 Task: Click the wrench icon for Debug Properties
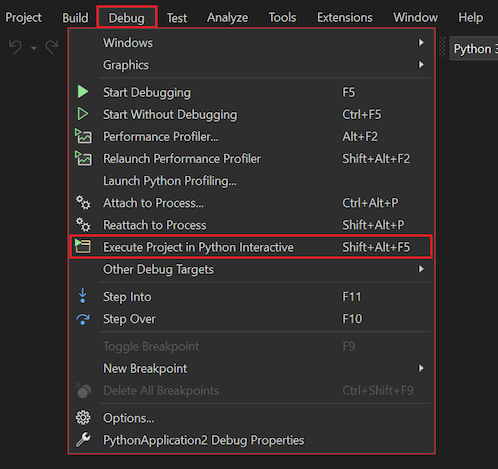click(x=83, y=440)
